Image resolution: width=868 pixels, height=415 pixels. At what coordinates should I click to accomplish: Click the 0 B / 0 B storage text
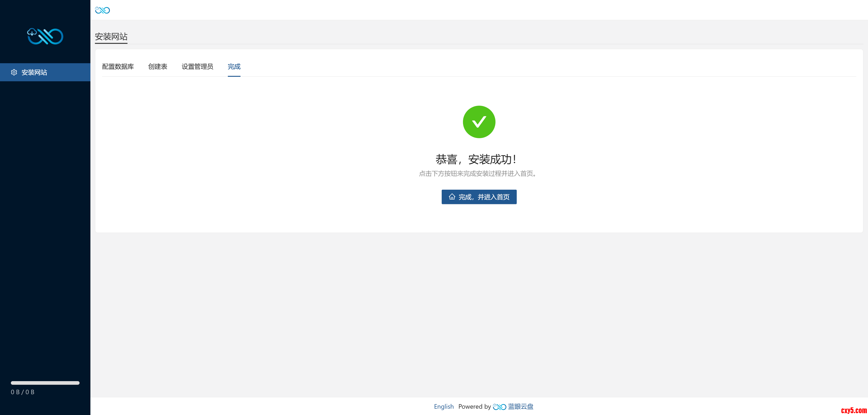coord(23,392)
